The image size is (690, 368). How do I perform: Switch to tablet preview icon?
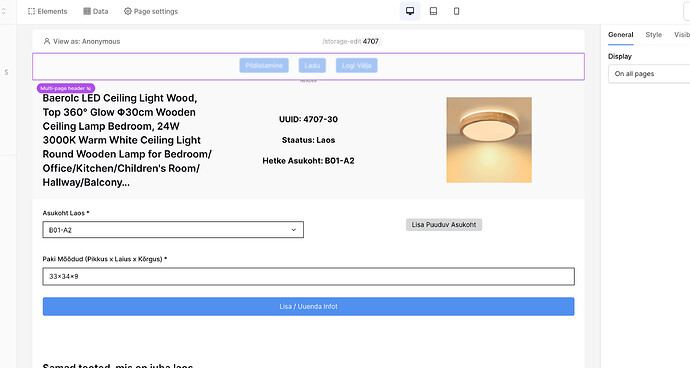pyautogui.click(x=433, y=11)
